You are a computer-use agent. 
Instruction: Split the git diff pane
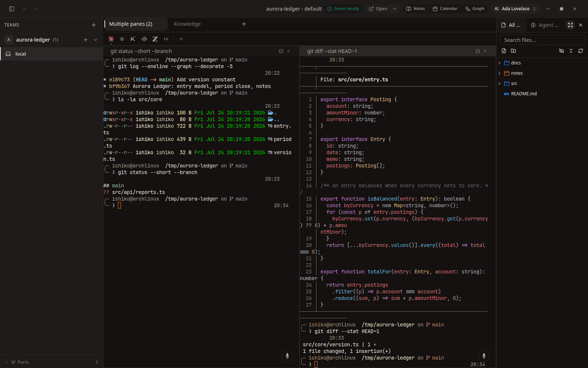pos(478,51)
